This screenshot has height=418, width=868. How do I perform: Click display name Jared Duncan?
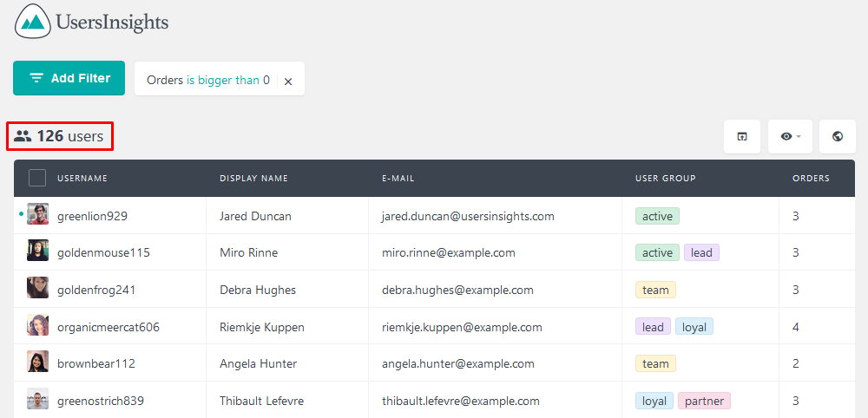click(255, 216)
